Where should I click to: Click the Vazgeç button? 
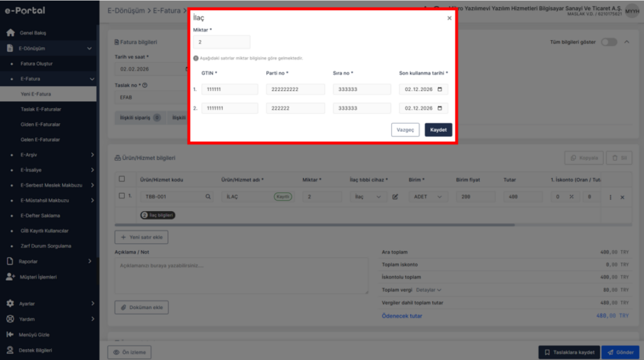click(406, 129)
